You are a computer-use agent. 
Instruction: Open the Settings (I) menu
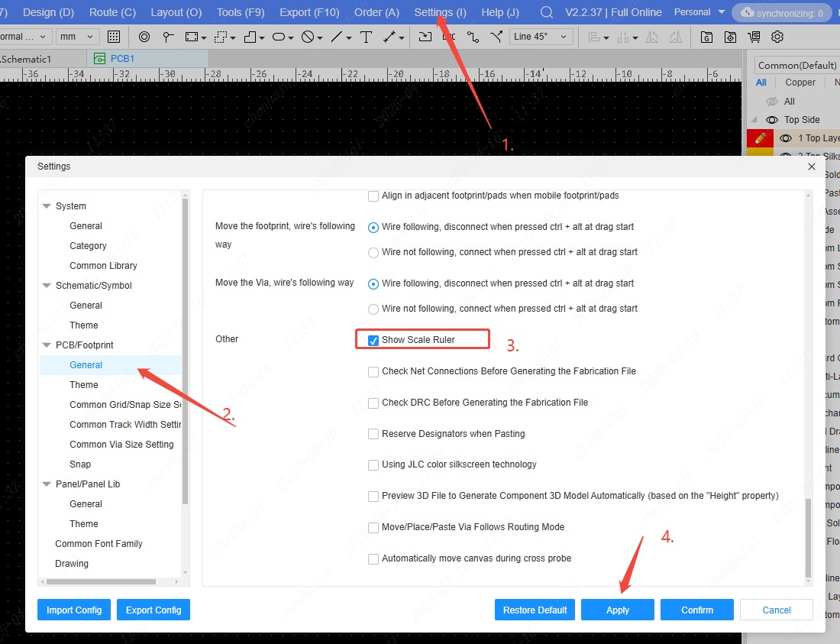pos(440,12)
